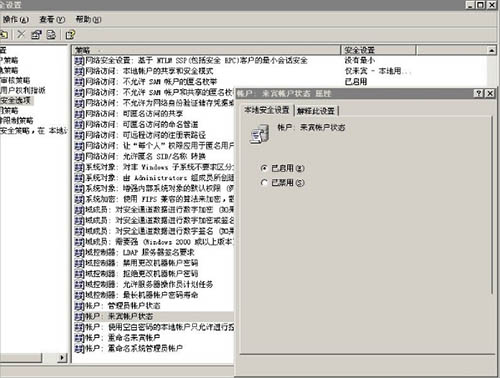This screenshot has width=500, height=378.
Task: Open the properties toolbar icon
Action: (36, 34)
